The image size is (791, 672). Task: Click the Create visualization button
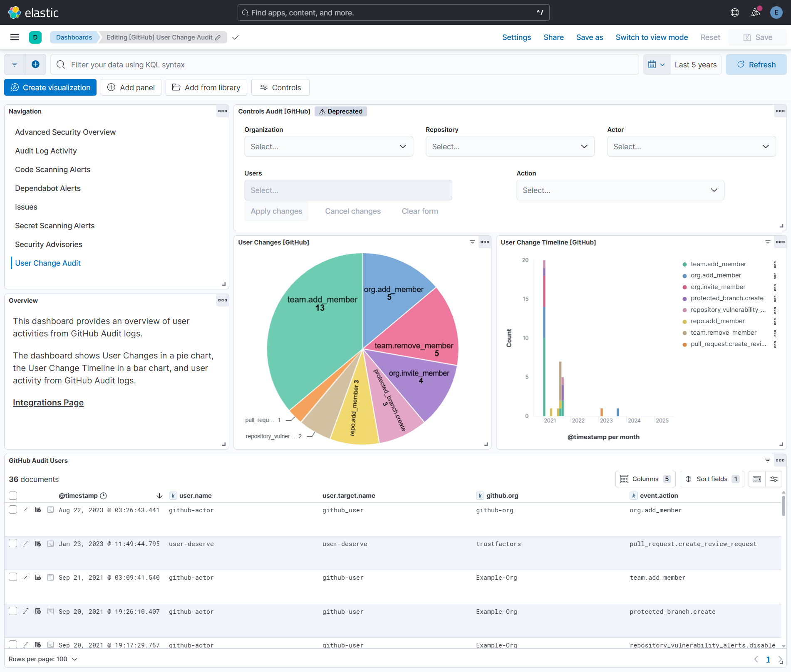[x=50, y=87]
